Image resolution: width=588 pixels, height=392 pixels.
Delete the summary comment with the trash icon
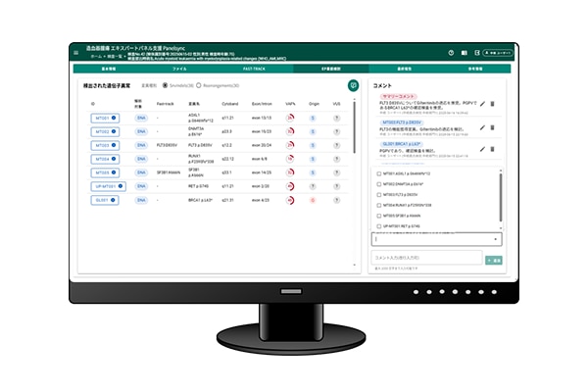pos(493,103)
